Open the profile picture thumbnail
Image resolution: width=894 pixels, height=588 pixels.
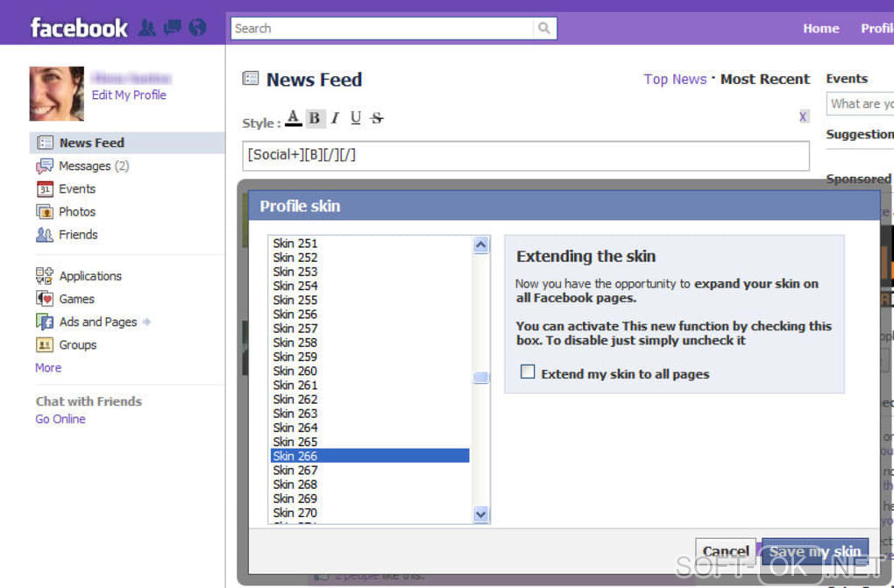pos(56,94)
